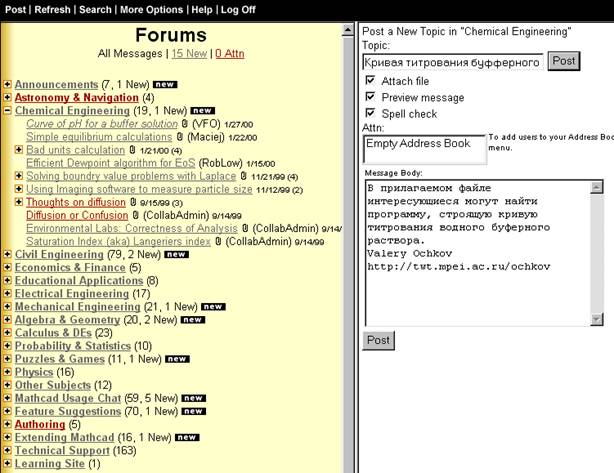Click the 'new' badge next to Announcements
Screen dimensions: 614x473
(165, 85)
